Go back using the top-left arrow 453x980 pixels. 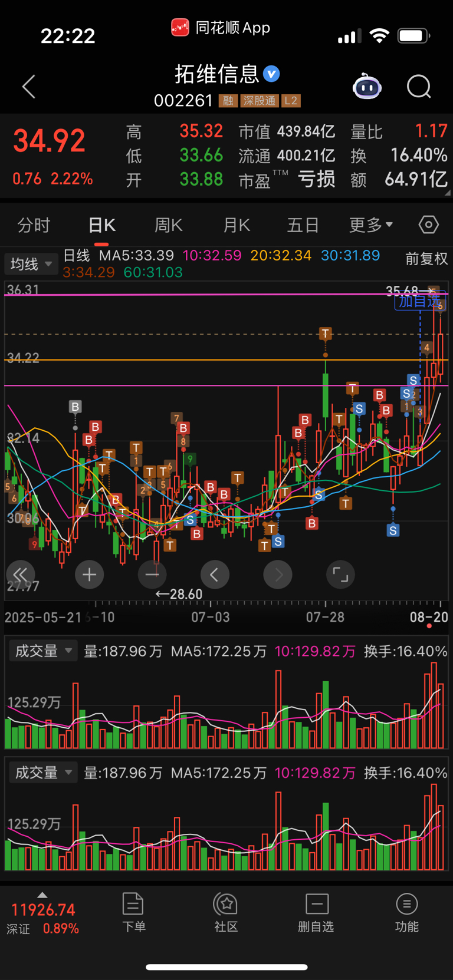tap(29, 87)
